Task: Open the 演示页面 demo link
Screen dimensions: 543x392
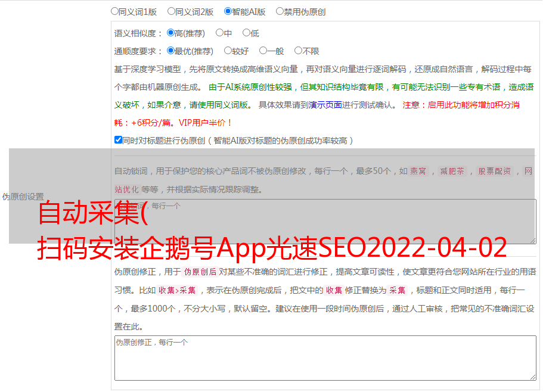Action: coord(325,105)
